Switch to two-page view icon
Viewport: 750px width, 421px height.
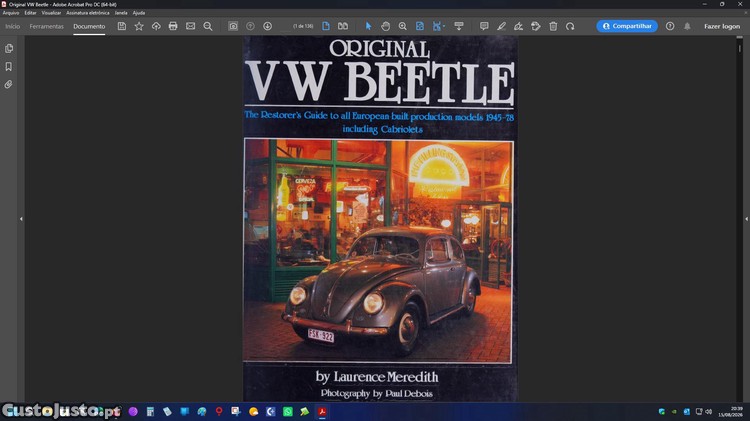(x=343, y=26)
